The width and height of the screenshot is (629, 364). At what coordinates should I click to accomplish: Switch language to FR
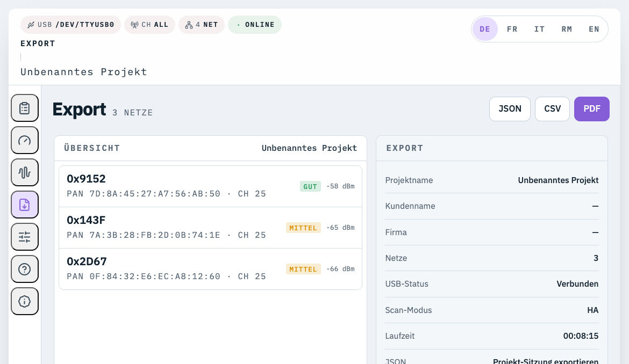[512, 29]
